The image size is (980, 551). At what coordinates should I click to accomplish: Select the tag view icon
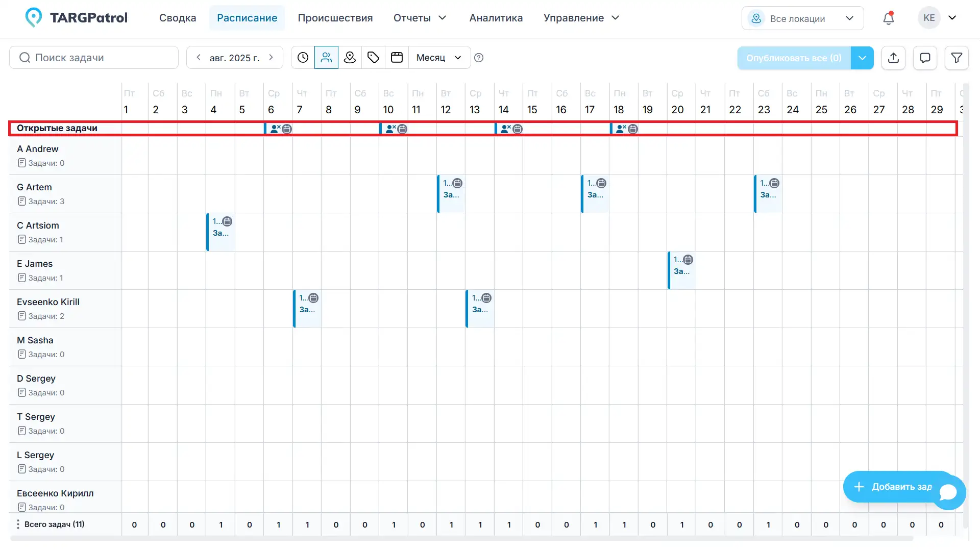point(373,57)
